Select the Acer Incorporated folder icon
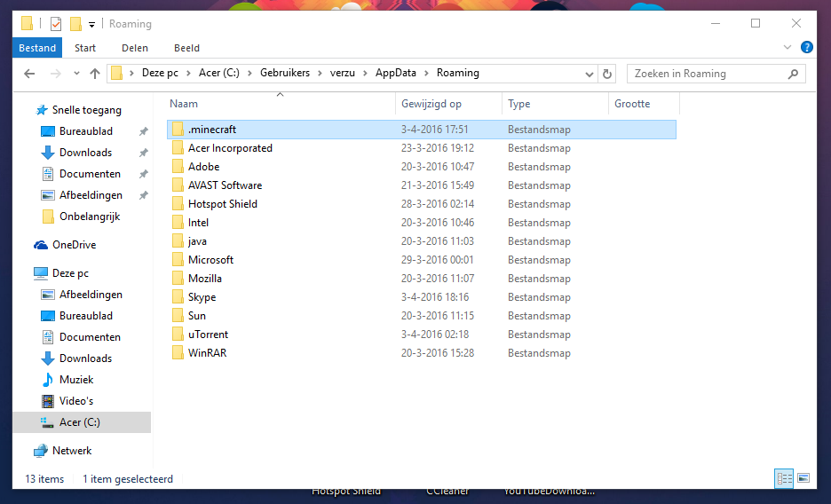 click(178, 147)
